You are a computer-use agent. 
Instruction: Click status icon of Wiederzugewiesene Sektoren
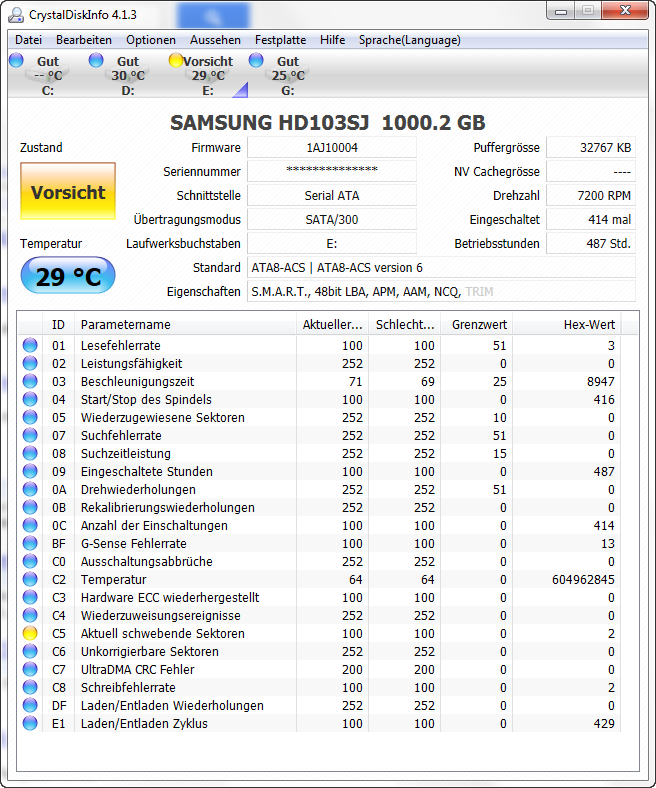click(30, 417)
